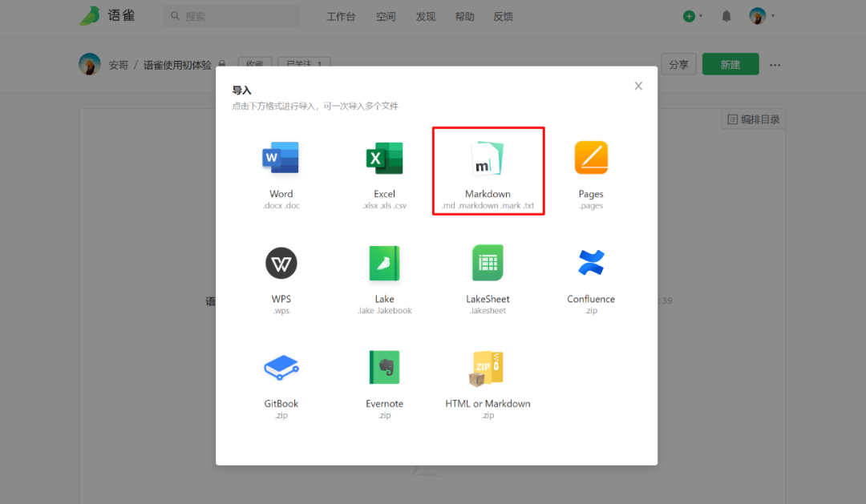Click the green 新建 button
The width and height of the screenshot is (866, 504).
pyautogui.click(x=730, y=65)
